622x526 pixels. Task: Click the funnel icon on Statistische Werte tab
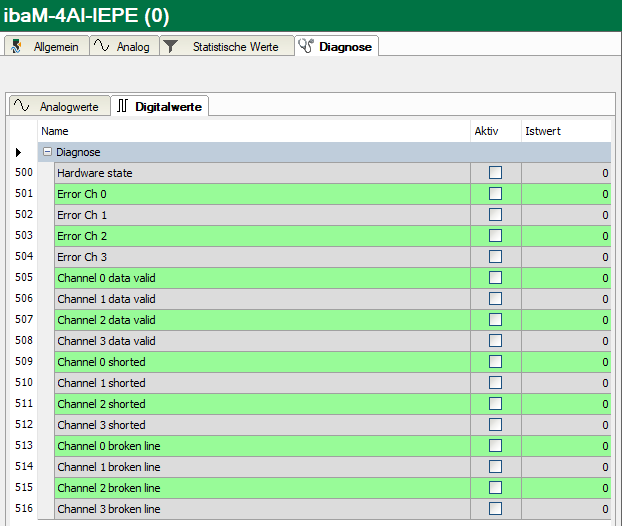point(171,46)
